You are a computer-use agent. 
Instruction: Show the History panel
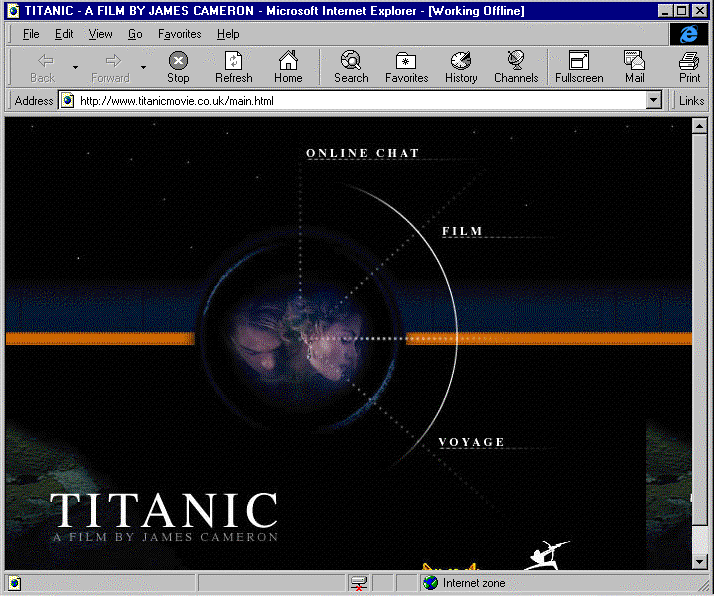461,67
